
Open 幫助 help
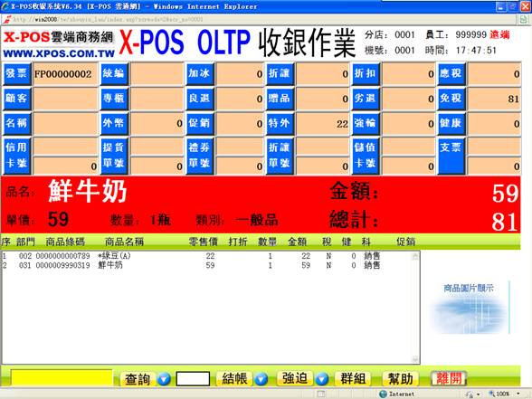401,378
